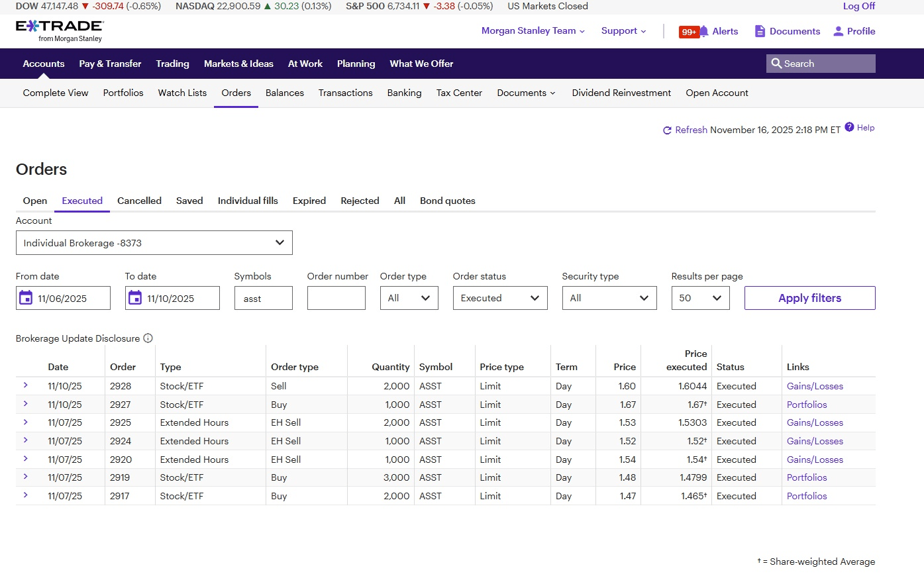This screenshot has height=586, width=924.
Task: Open the Alerts bell icon
Action: point(704,31)
